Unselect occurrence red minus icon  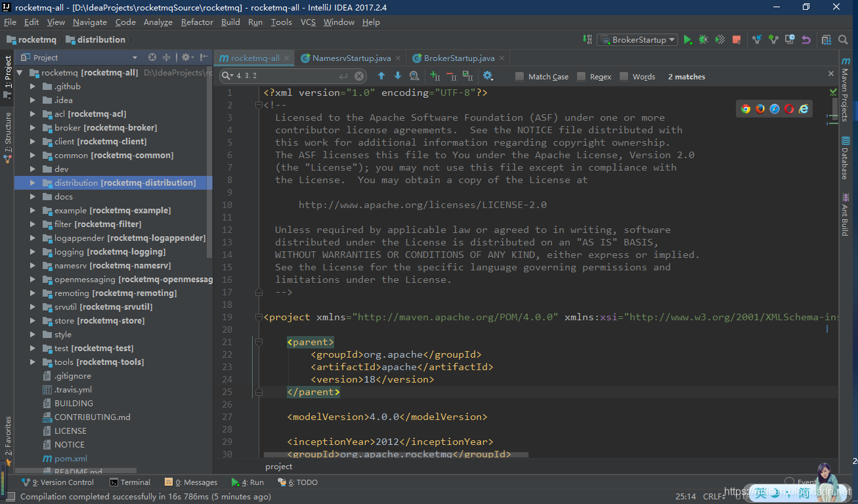click(x=451, y=76)
